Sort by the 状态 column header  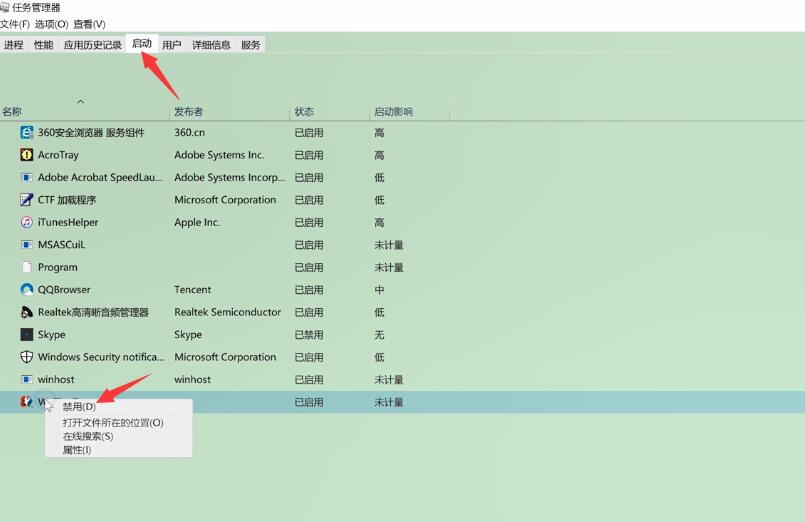[x=304, y=111]
